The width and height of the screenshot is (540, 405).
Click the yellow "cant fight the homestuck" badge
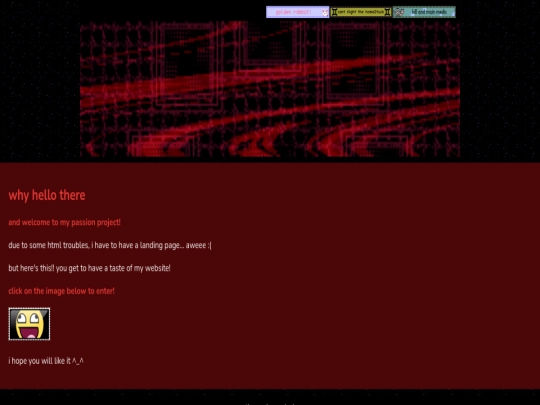pyautogui.click(x=361, y=12)
